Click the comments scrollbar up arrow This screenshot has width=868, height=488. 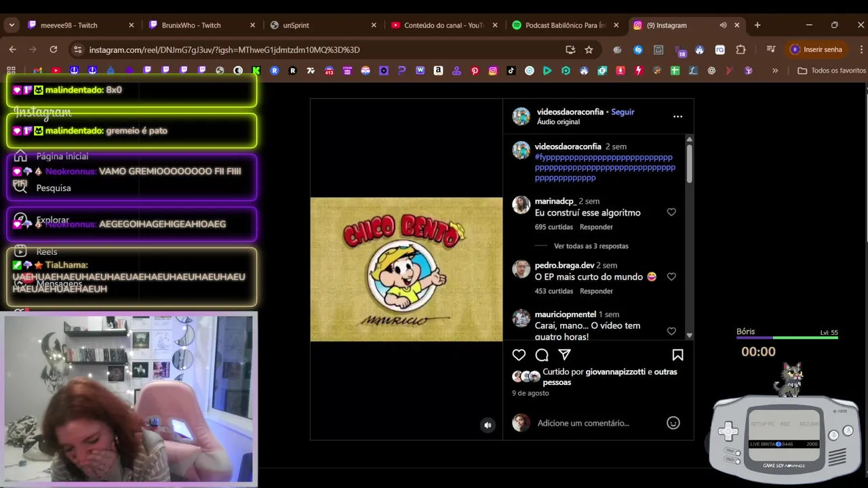pyautogui.click(x=689, y=139)
